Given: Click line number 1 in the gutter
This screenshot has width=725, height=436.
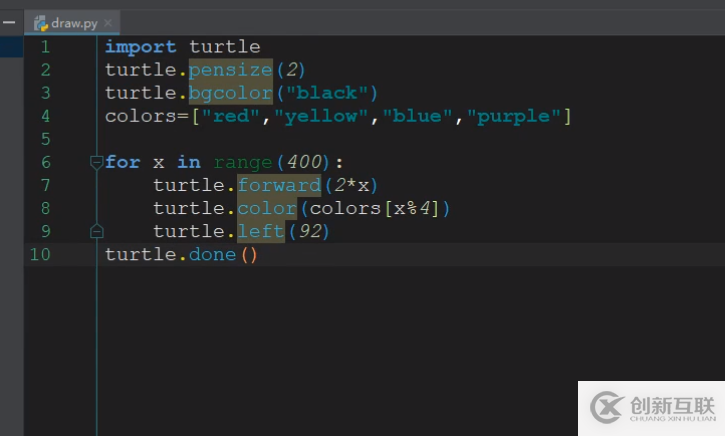Looking at the screenshot, I should [45, 47].
